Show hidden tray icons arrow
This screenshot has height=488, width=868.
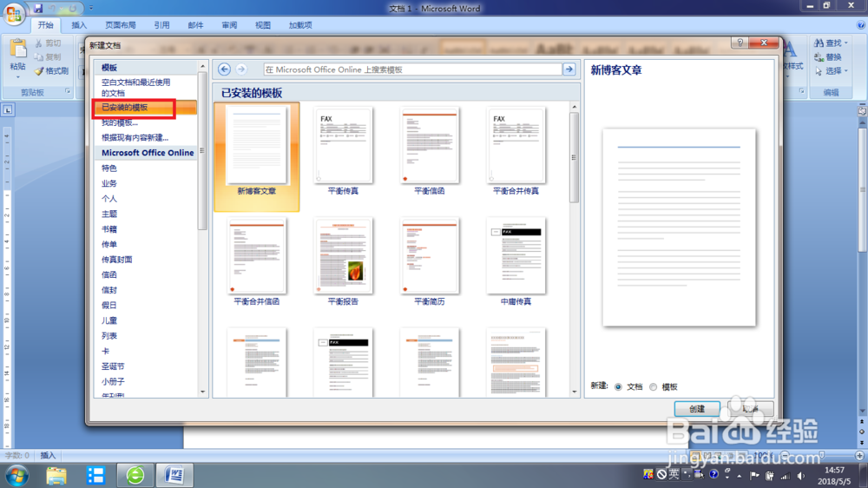coord(739,476)
